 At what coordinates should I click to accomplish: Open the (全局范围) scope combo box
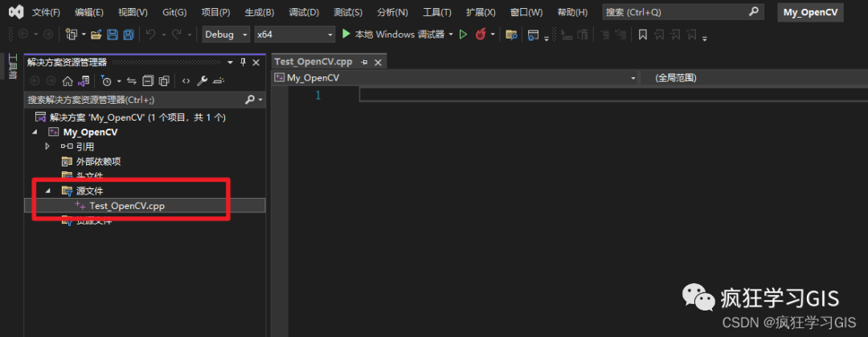753,78
